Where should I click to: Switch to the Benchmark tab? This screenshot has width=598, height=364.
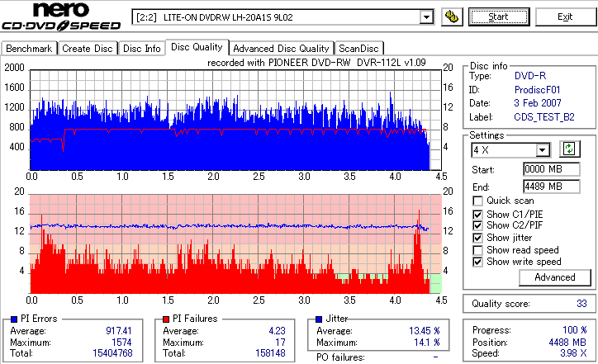tap(29, 49)
